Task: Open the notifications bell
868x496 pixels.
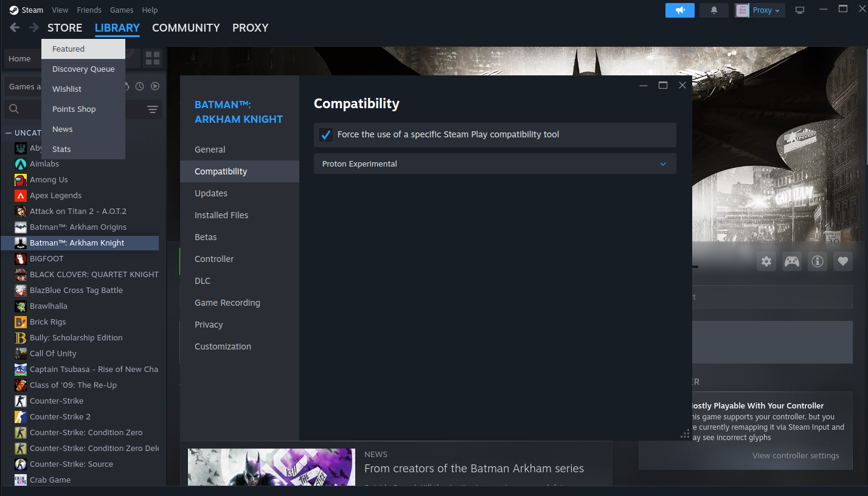Action: point(714,10)
